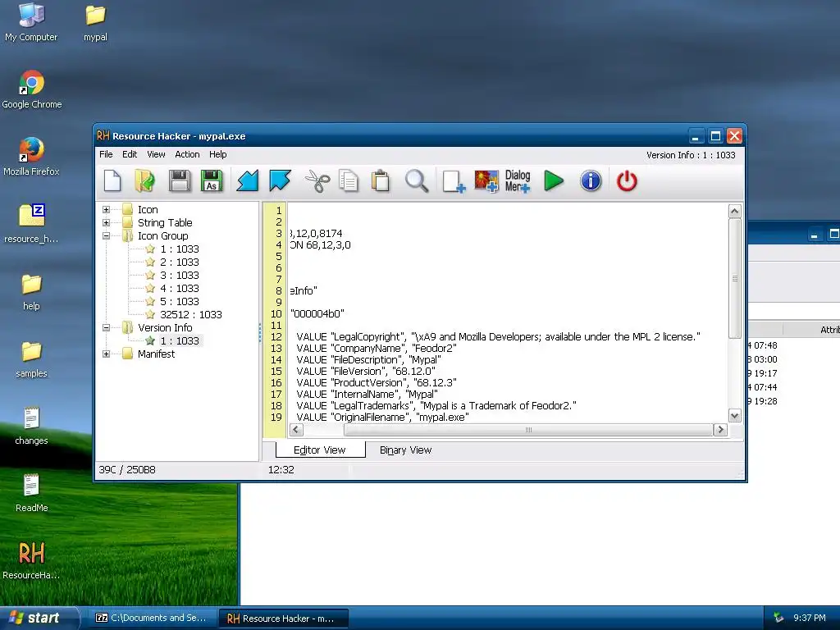Collapse the Version Info tree node
Viewport: 840px width, 630px height.
(x=106, y=327)
